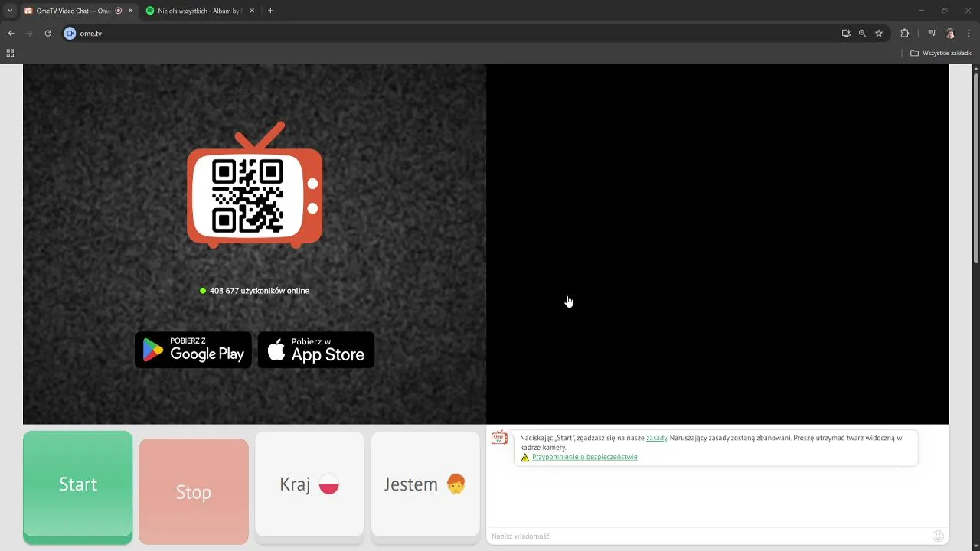Open the Google Play download badge

click(193, 350)
